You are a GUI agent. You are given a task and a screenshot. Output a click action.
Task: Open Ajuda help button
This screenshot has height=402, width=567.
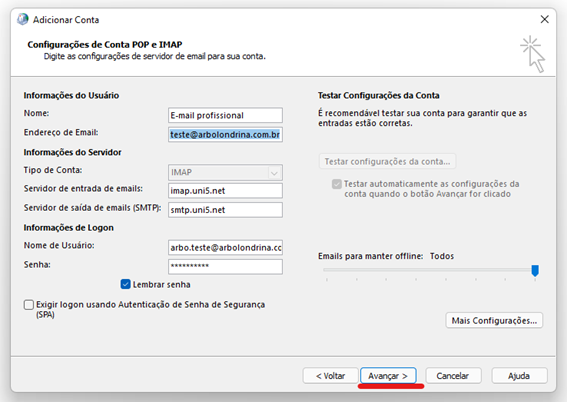coord(519,376)
